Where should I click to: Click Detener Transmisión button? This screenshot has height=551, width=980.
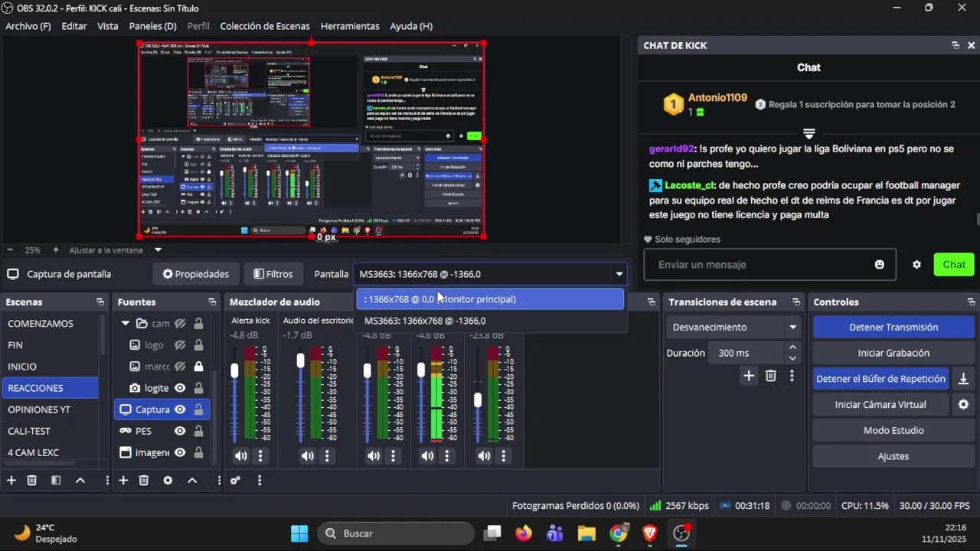pyautogui.click(x=893, y=327)
